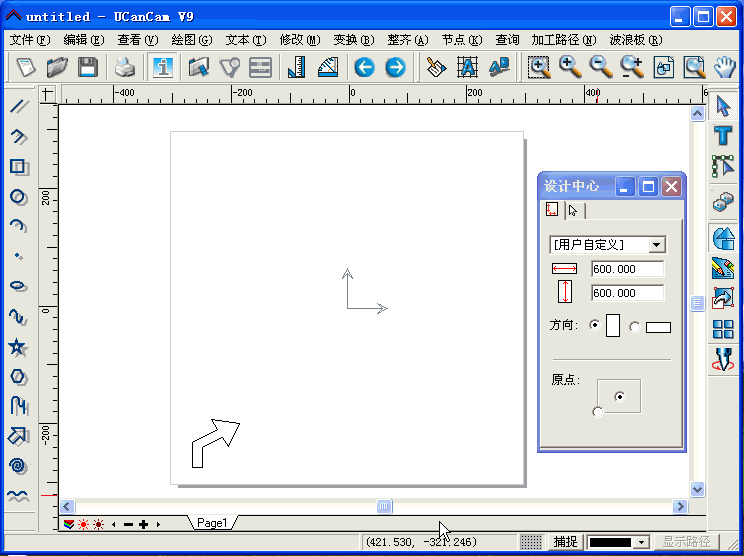This screenshot has width=744, height=556.
Task: Open the status bar color dropdown arrow
Action: 642,542
